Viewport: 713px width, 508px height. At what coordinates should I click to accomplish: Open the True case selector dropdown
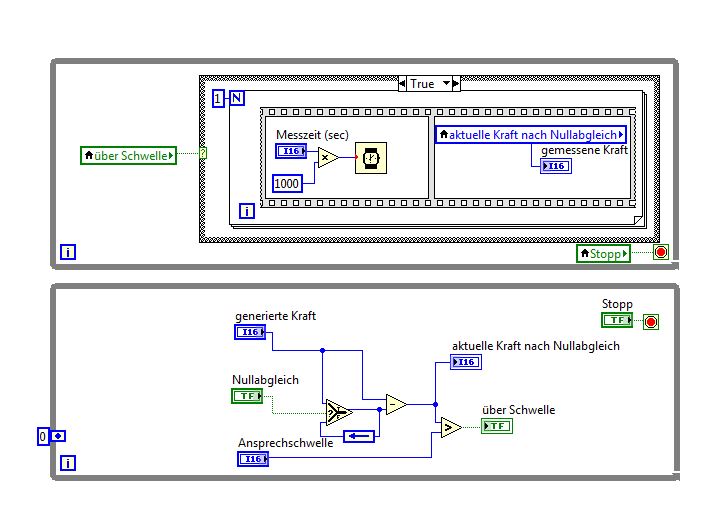[429, 84]
